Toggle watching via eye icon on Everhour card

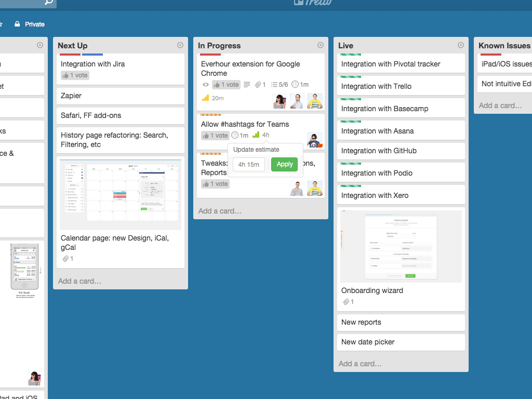[206, 85]
